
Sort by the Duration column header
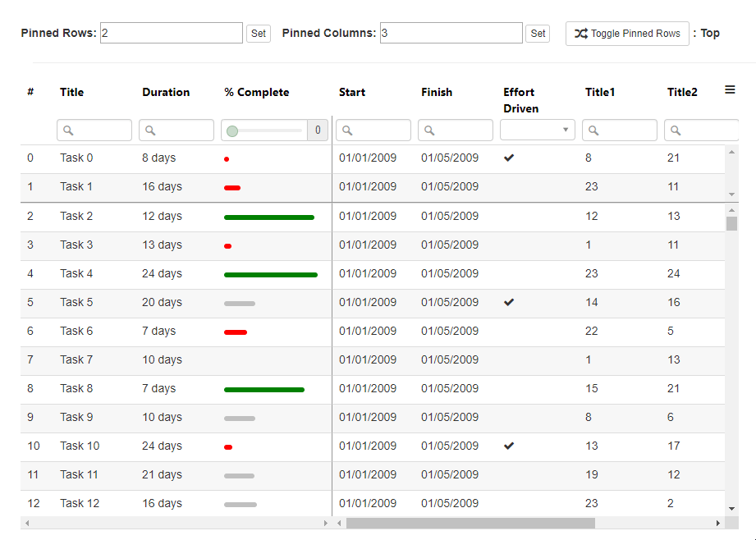[166, 93]
